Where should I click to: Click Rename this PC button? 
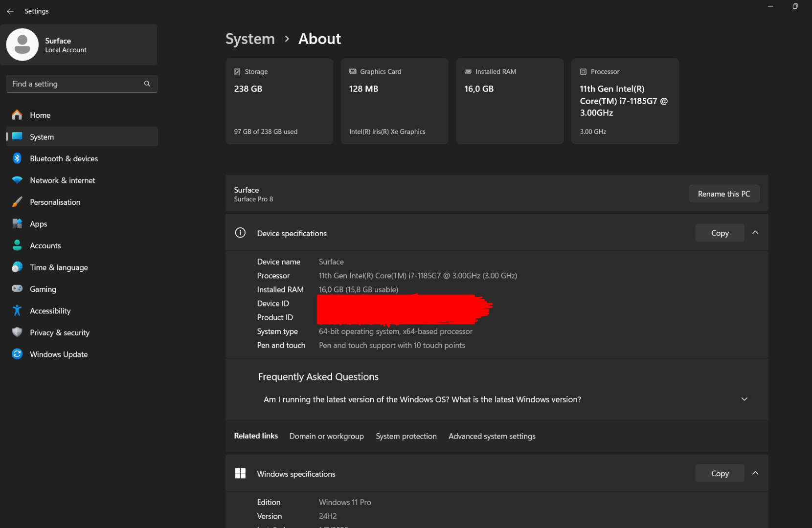(x=724, y=194)
